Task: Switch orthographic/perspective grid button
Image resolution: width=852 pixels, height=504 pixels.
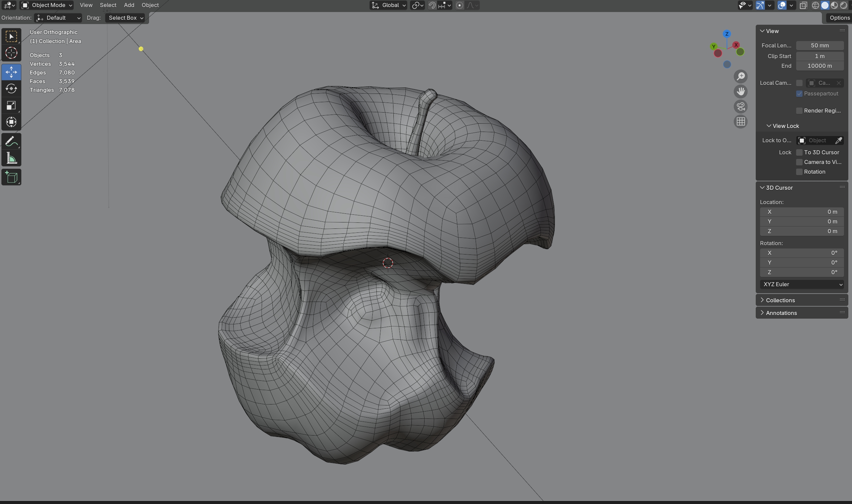Action: tap(741, 122)
